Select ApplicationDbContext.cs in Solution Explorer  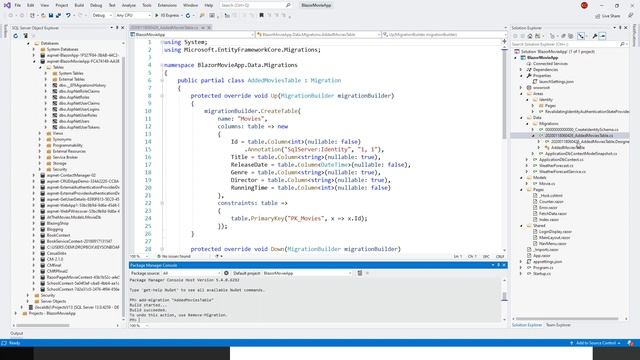561,160
